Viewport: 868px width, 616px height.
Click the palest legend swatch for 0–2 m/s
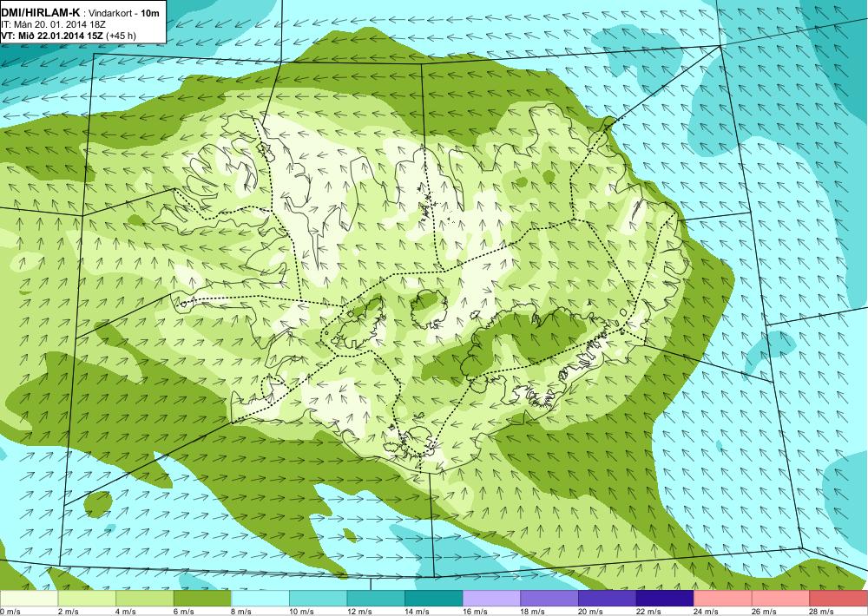click(x=29, y=599)
